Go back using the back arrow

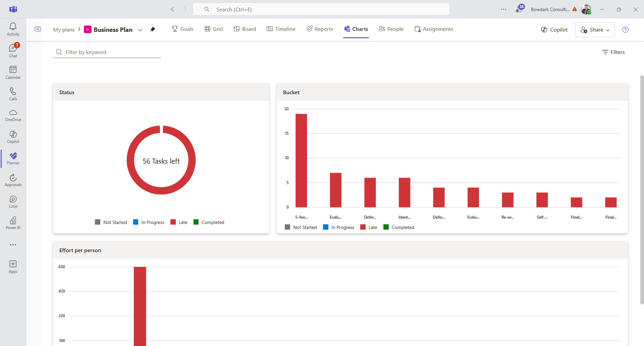coord(172,9)
